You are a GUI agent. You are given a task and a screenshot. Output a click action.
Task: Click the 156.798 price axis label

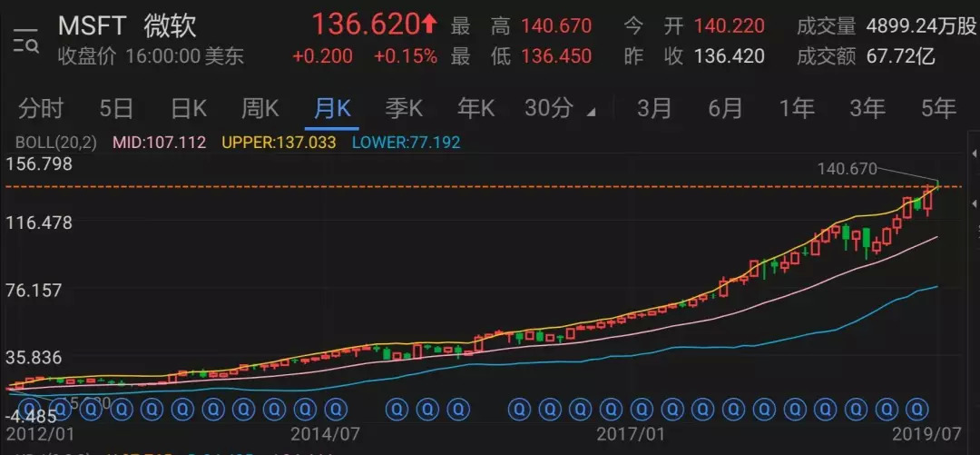[x=37, y=164]
